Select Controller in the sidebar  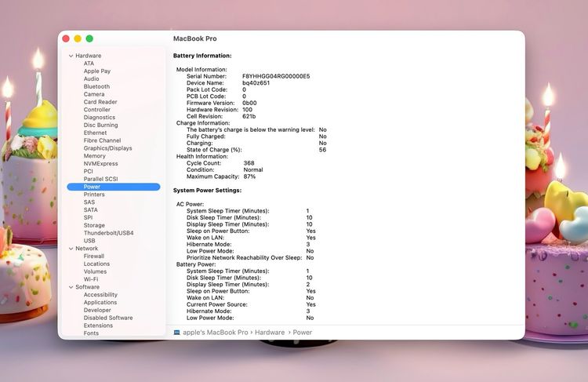click(x=97, y=110)
